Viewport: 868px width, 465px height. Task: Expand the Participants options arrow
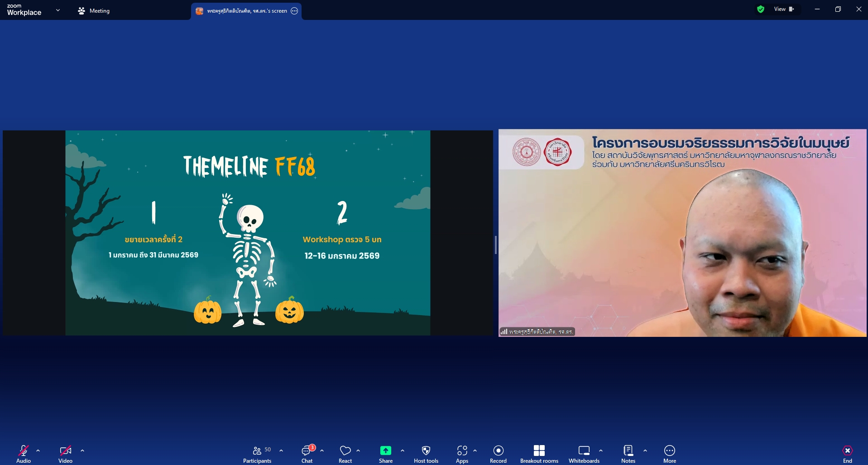[x=281, y=451]
